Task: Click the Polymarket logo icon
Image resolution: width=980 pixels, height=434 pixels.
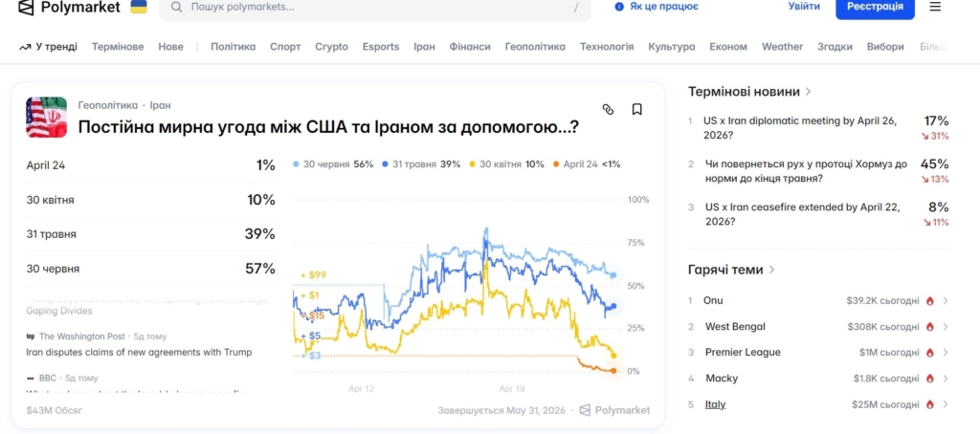Action: (26, 8)
